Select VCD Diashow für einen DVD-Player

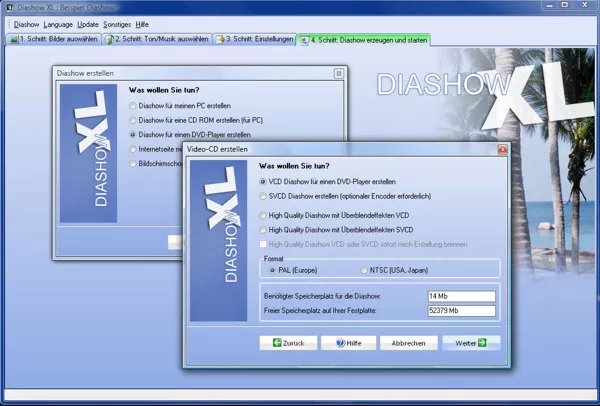263,181
